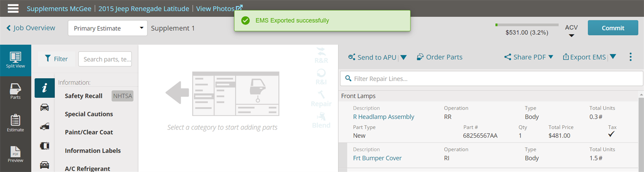Open the A/C Refrigerant item
The width and height of the screenshot is (644, 172).
coord(87,168)
